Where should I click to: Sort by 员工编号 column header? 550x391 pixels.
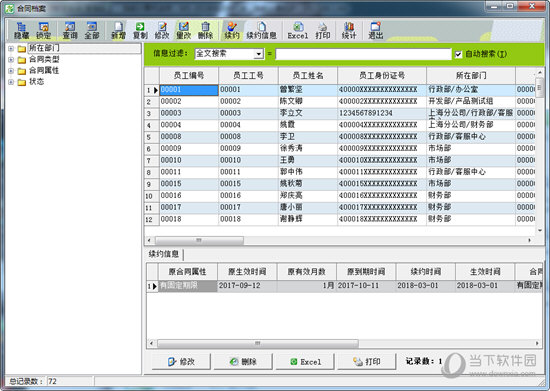189,75
